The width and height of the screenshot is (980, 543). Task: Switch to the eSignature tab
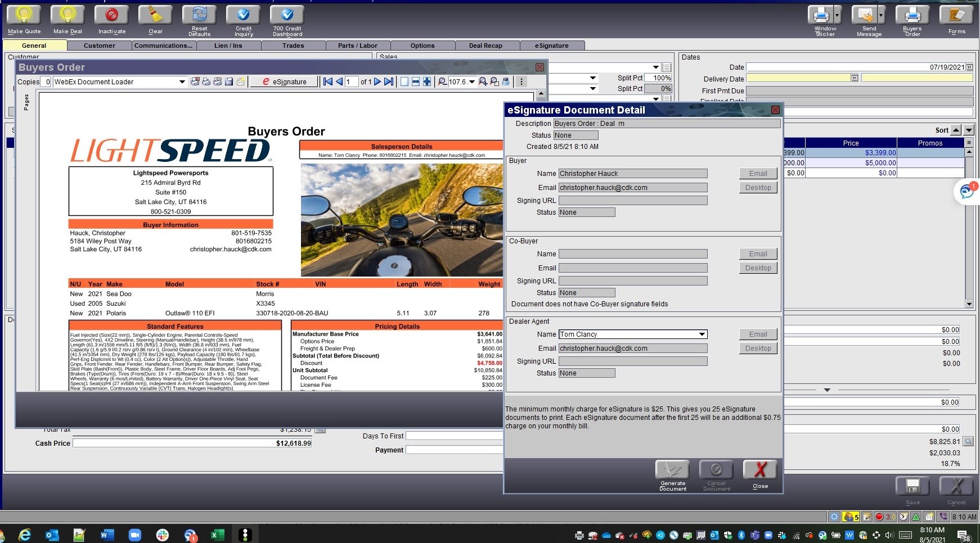[552, 46]
